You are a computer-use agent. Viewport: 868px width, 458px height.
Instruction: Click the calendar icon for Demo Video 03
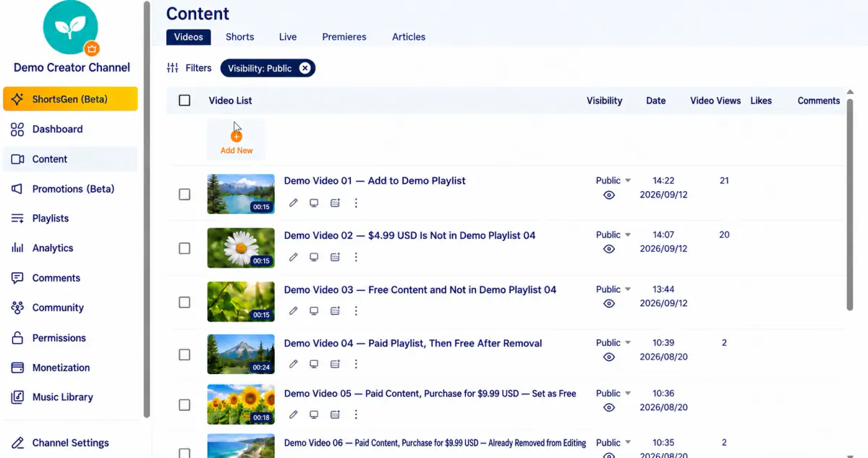pyautogui.click(x=335, y=311)
